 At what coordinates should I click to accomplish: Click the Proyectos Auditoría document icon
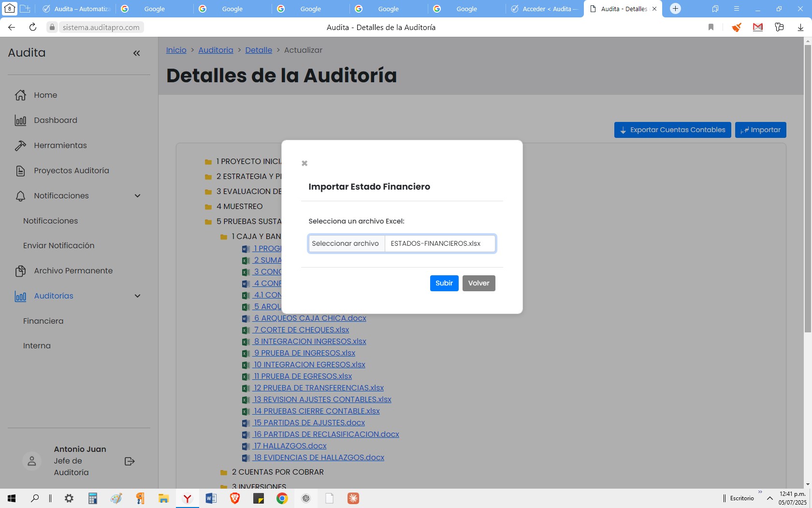(x=20, y=171)
